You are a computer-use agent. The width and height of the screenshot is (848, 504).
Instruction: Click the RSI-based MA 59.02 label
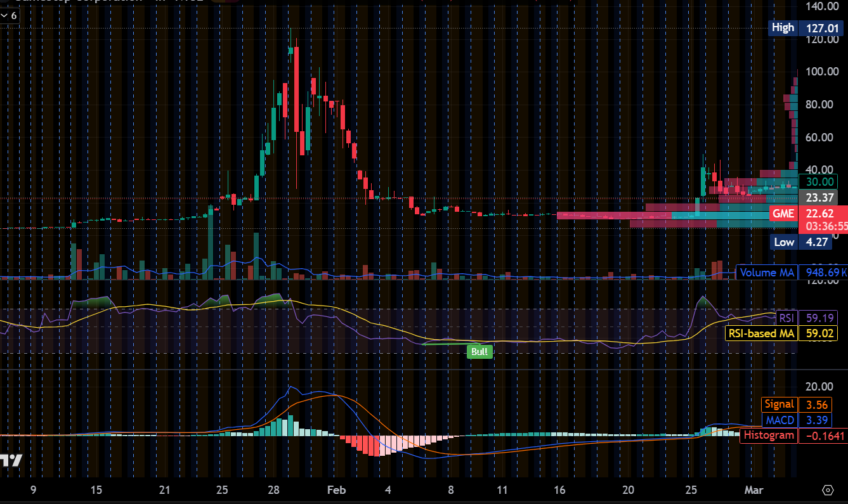[781, 333]
